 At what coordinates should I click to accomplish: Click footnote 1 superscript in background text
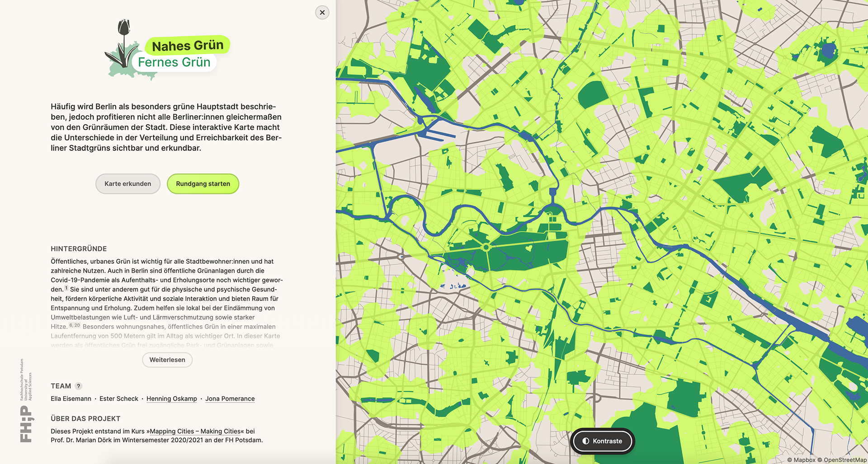point(66,288)
